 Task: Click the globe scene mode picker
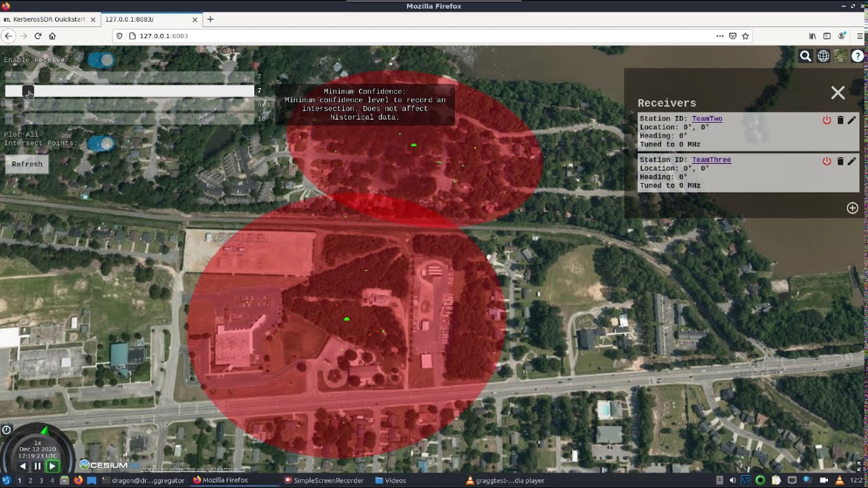click(x=823, y=56)
